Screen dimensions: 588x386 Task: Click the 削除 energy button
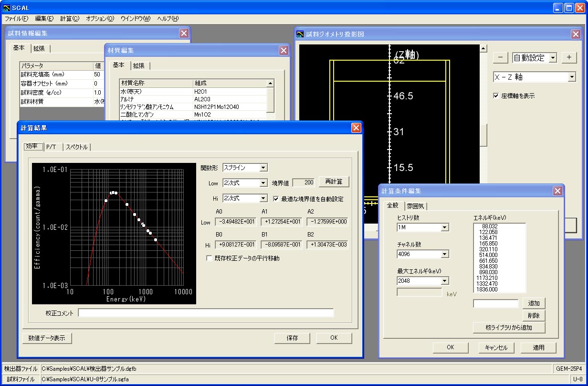pos(534,315)
